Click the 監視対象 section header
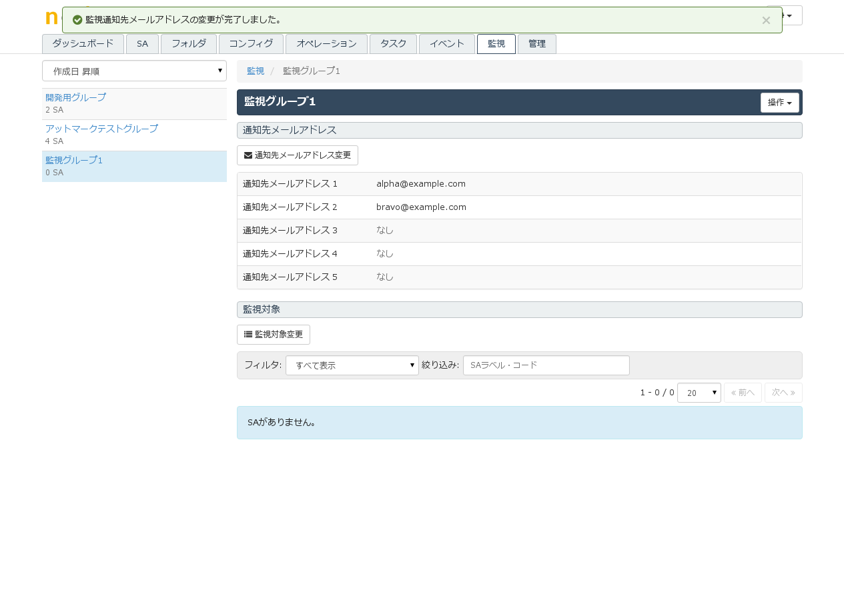Screen dimensions: 844x616 tap(520, 310)
